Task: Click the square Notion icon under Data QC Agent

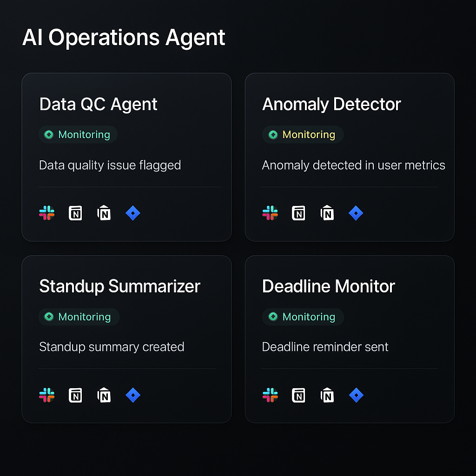Action: coord(75,213)
